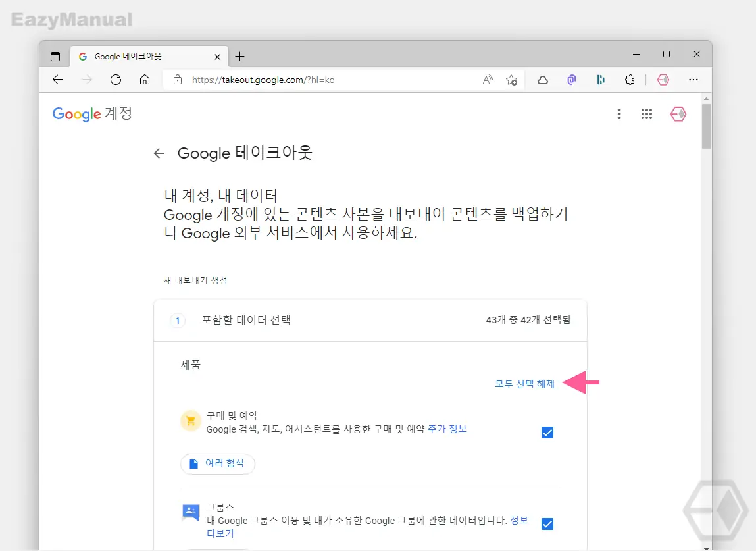Click the 그룹스 product icon
756x551 pixels.
tap(191, 512)
